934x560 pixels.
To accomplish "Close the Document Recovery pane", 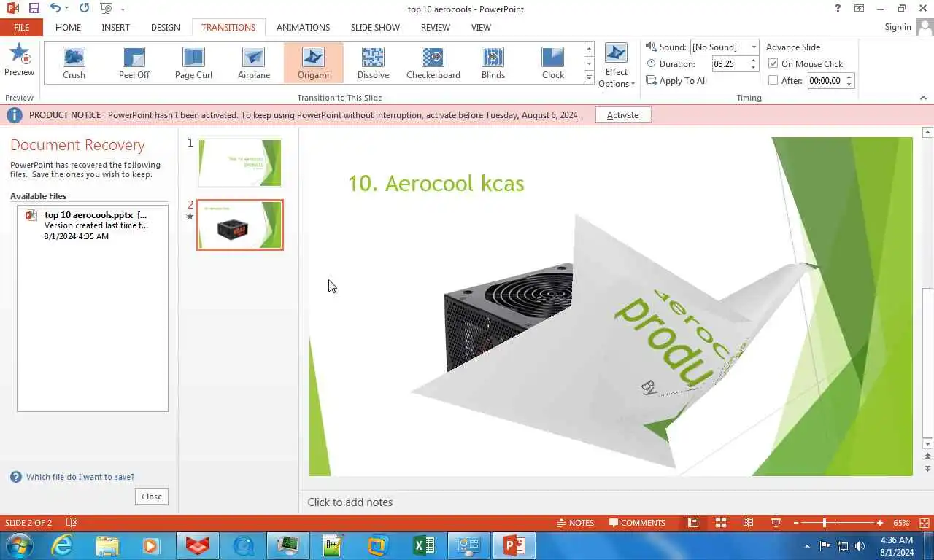I will click(x=152, y=497).
